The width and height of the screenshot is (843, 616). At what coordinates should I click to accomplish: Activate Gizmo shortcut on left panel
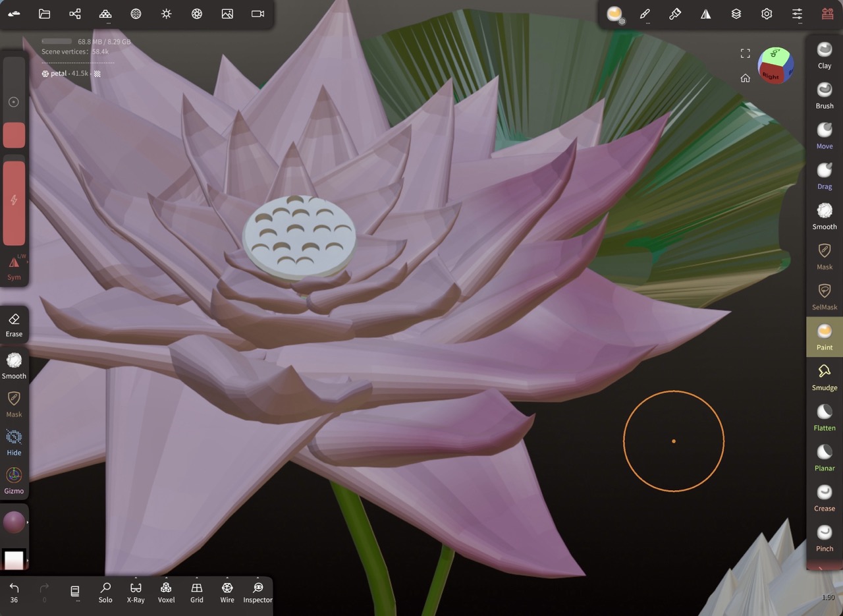point(14,481)
